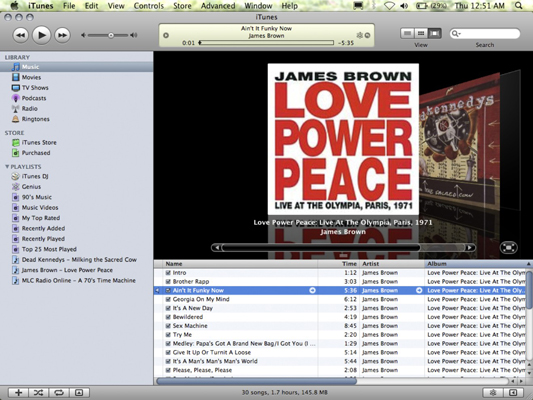Screen dimensions: 533x400
Task: Show the Genius sidebar
Action: pyautogui.click(x=513, y=393)
